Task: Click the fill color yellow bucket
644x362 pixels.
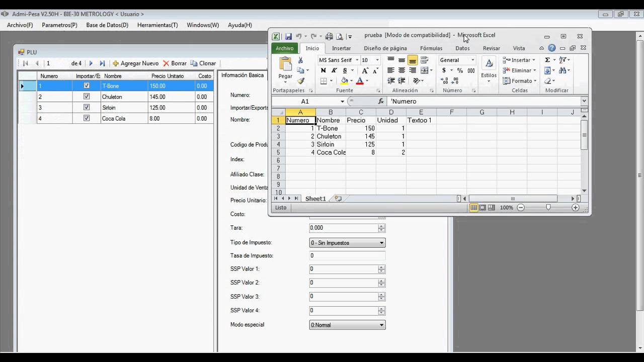Action: (344, 81)
